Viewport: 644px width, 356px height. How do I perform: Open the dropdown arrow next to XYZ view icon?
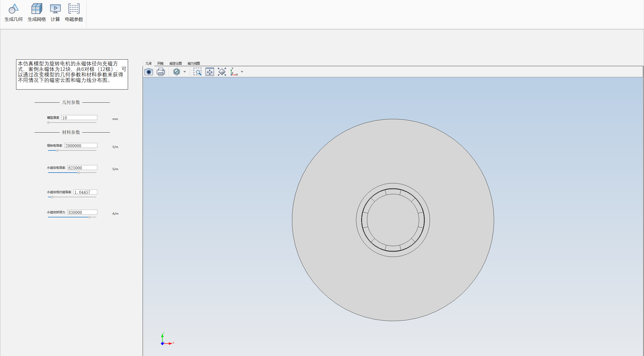click(242, 72)
